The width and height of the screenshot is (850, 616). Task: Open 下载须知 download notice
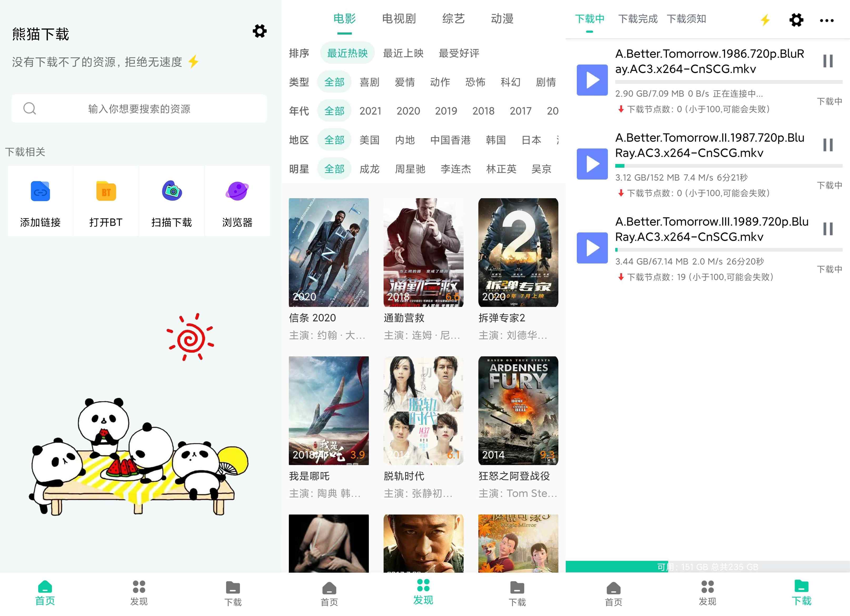tap(686, 19)
